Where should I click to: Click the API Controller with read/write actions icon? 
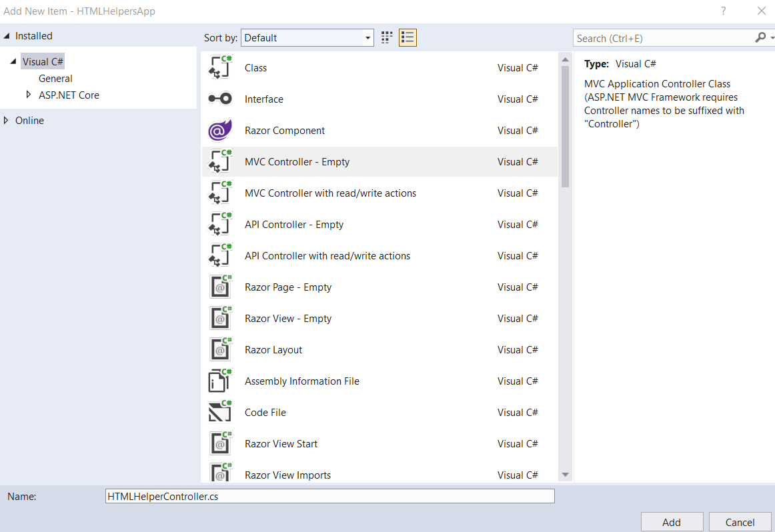[x=220, y=255]
